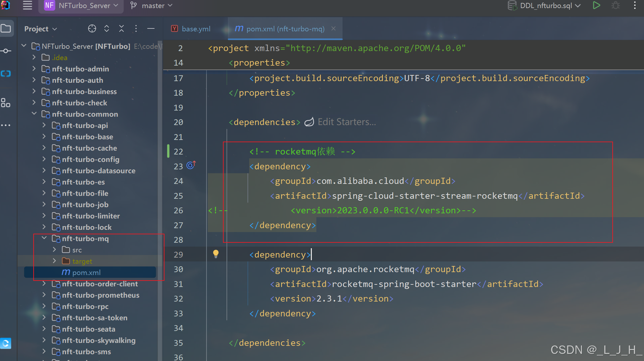
Task: Click the lightbulb intention icon on line 29
Action: click(216, 254)
